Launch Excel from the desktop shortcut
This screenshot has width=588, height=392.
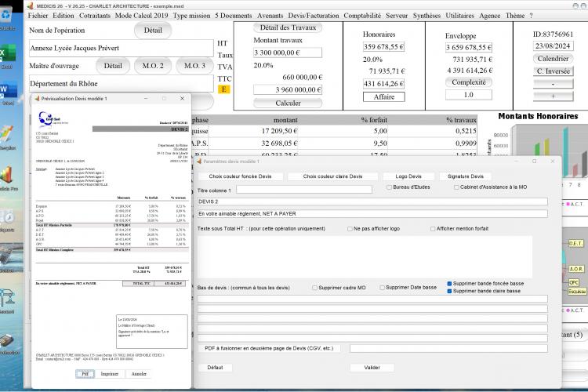coord(7,53)
